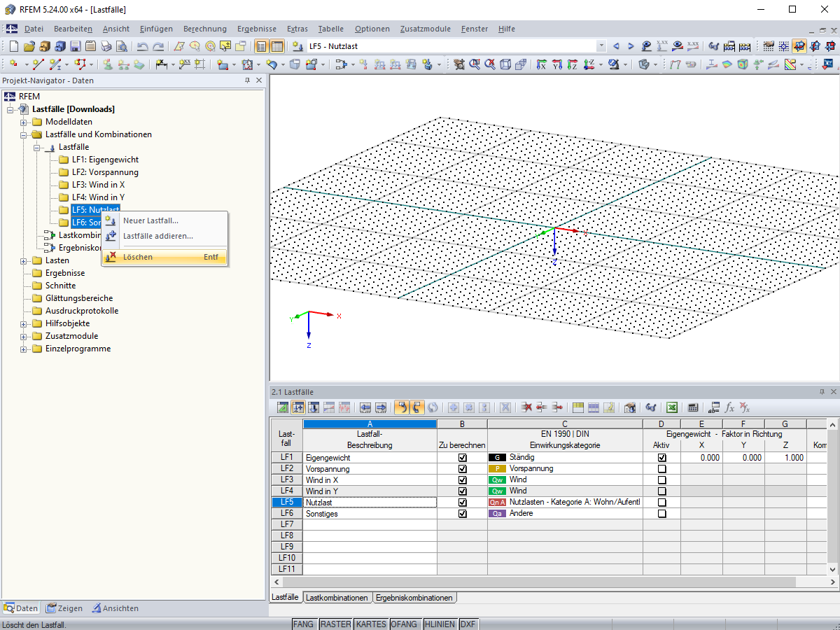Click the view in X direction icon
This screenshot has width=840, height=630.
[x=541, y=65]
